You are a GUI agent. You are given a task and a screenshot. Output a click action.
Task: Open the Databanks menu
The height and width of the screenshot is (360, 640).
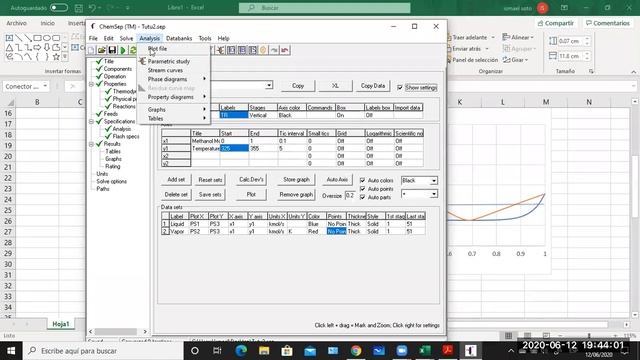click(x=179, y=38)
